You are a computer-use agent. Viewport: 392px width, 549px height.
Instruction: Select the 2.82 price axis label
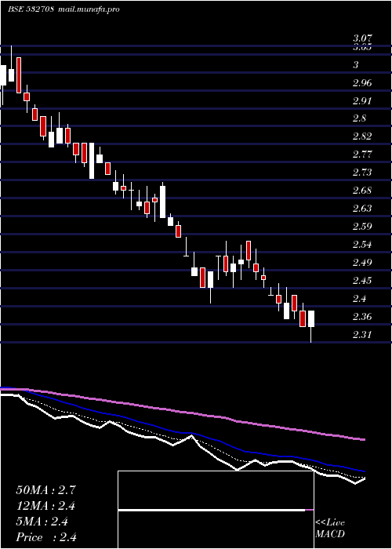coord(362,136)
